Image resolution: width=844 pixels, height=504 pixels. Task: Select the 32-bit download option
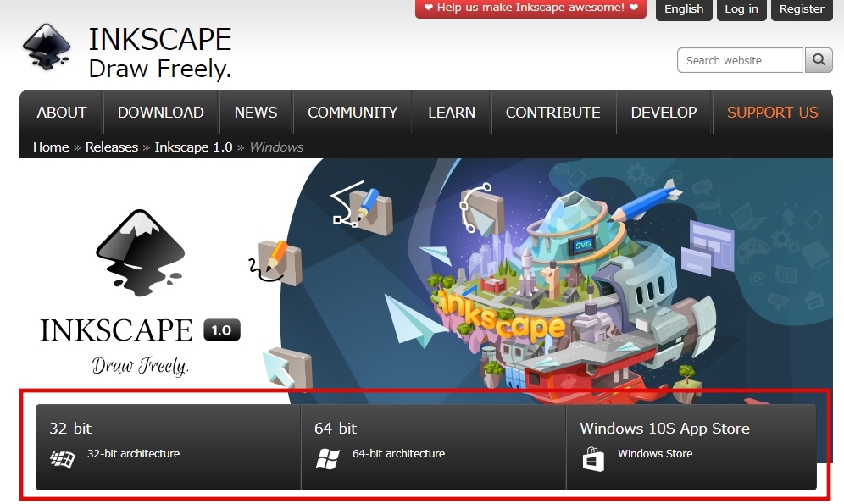point(168,447)
